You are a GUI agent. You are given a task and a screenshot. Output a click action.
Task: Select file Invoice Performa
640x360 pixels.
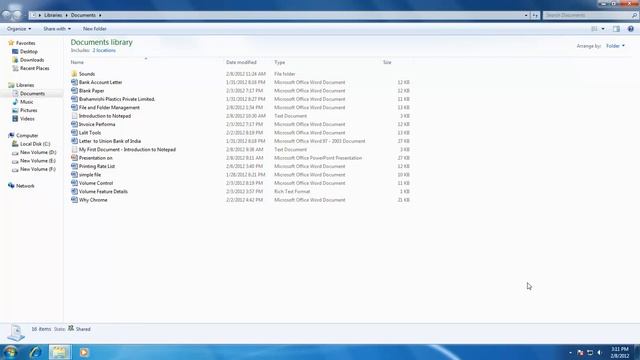97,124
